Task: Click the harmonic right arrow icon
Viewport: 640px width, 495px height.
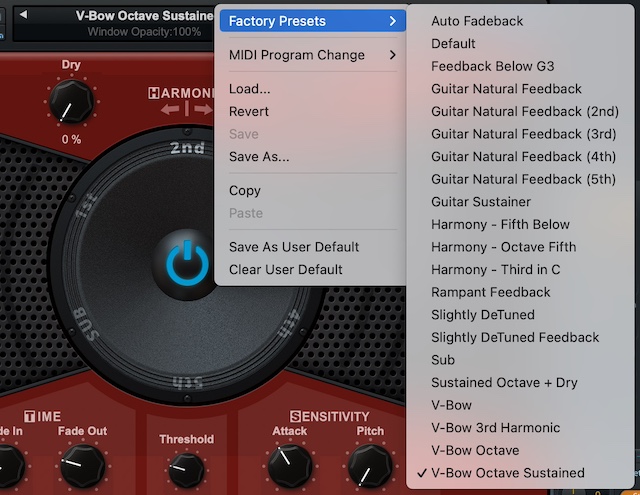Action: 203,109
